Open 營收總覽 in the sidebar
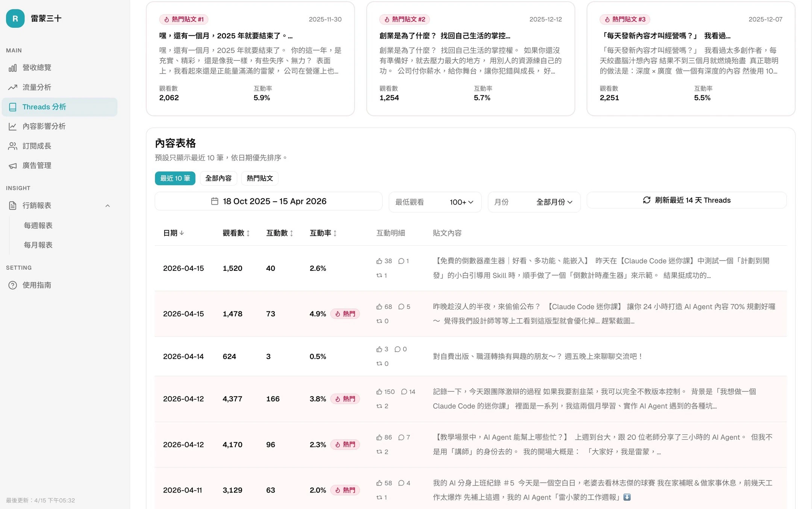The image size is (812, 509). pos(59,68)
